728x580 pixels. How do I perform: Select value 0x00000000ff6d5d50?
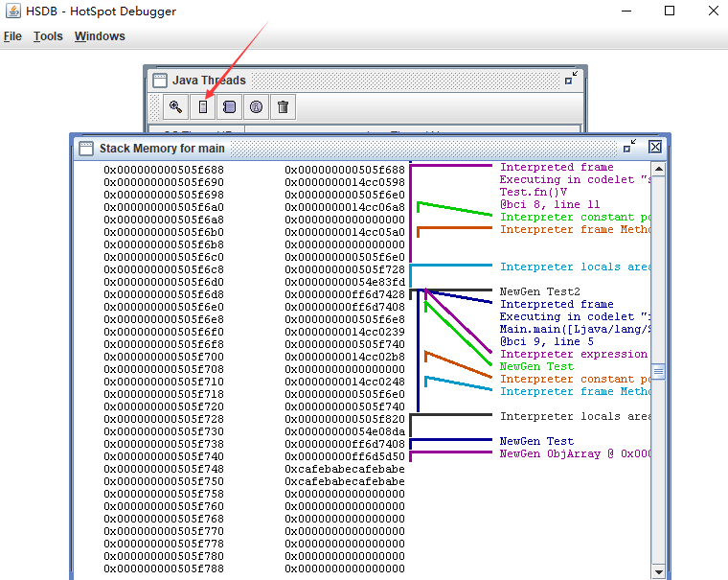345,456
